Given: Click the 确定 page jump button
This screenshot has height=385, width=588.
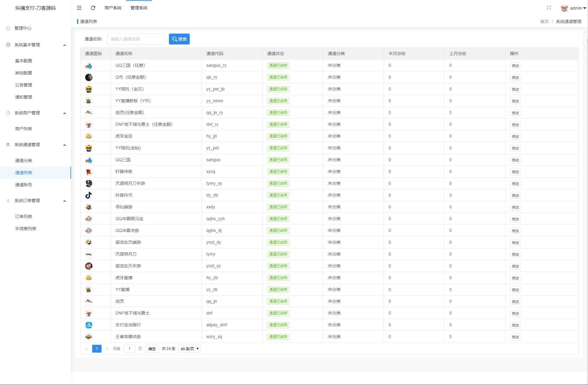Looking at the screenshot, I should [152, 349].
